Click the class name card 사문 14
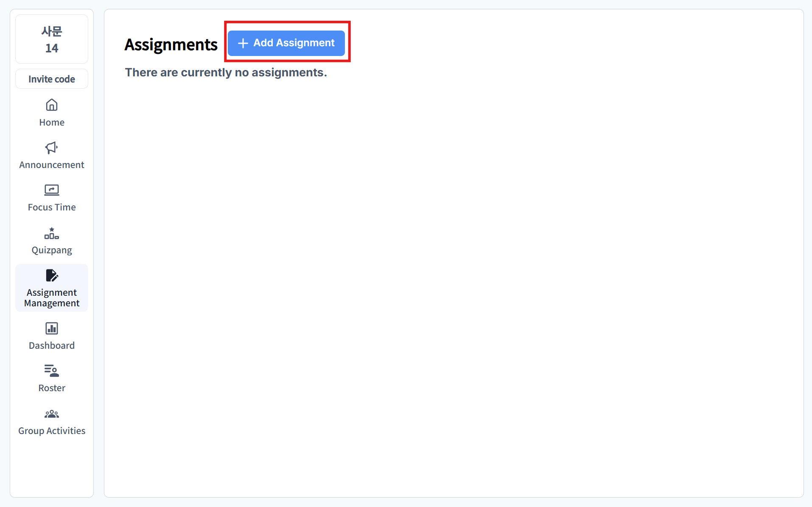 point(52,39)
